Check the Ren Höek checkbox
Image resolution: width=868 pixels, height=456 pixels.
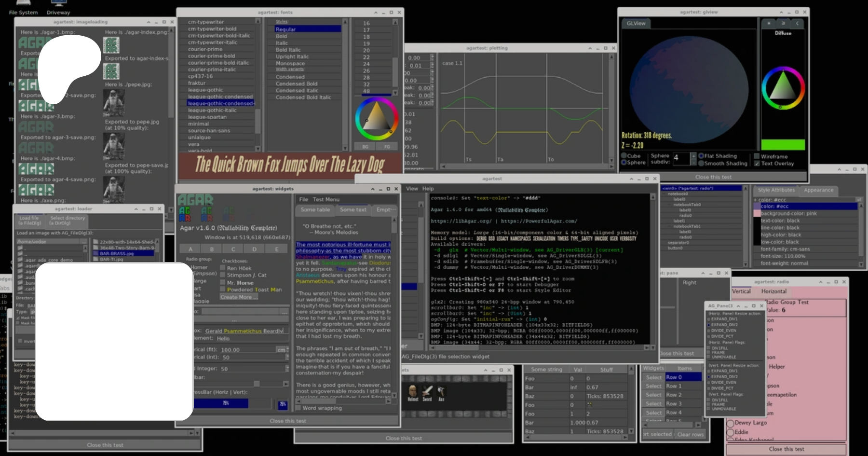[x=223, y=268]
